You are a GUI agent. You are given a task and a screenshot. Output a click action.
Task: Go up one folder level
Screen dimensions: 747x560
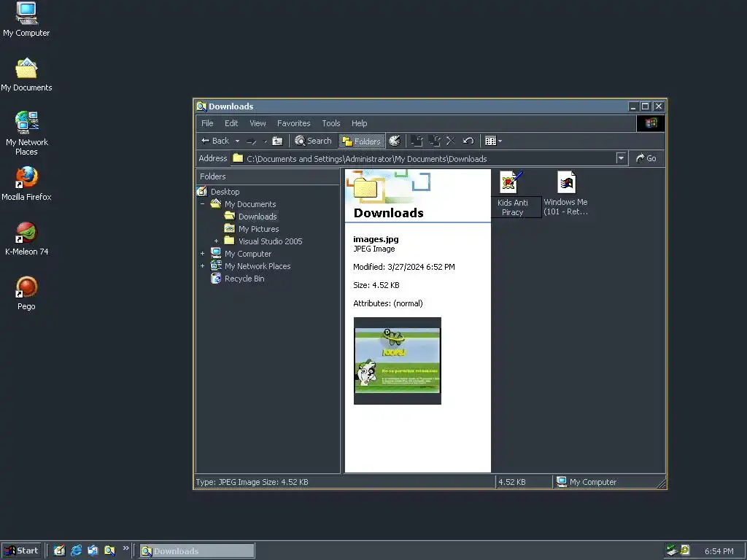click(x=277, y=141)
